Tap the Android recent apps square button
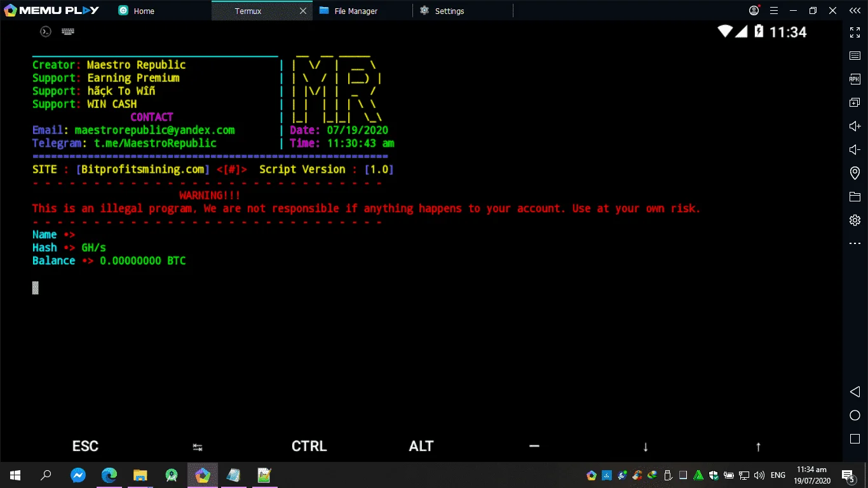Image resolution: width=868 pixels, height=488 pixels. (855, 438)
